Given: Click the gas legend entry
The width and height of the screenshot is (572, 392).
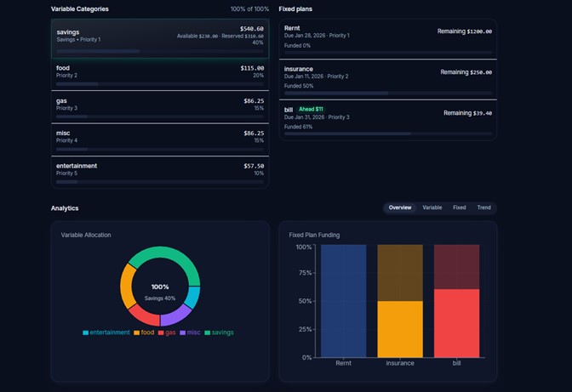Looking at the screenshot, I should tap(167, 332).
